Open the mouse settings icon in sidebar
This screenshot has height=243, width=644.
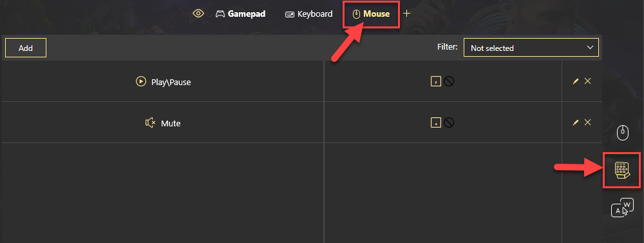(x=623, y=132)
